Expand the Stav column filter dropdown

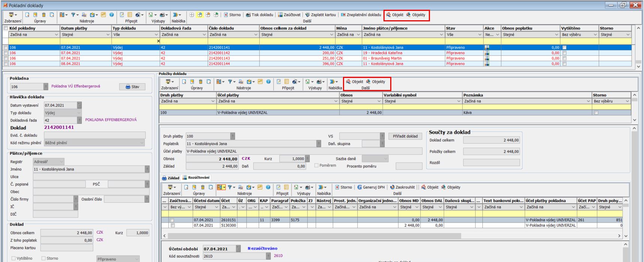click(479, 35)
